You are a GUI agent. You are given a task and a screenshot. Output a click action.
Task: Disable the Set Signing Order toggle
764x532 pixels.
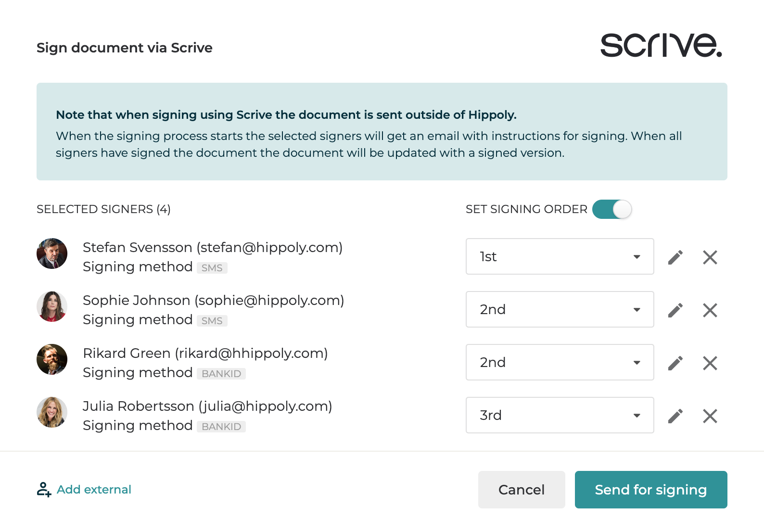coord(612,209)
